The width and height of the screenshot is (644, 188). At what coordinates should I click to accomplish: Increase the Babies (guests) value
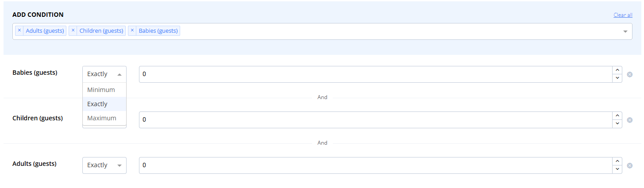click(617, 70)
